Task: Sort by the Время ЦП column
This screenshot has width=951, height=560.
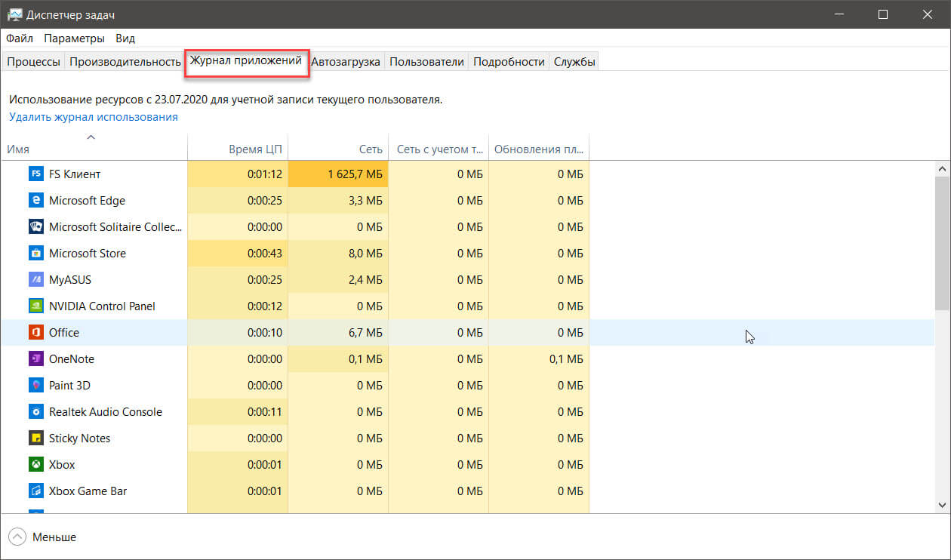Action: [255, 149]
